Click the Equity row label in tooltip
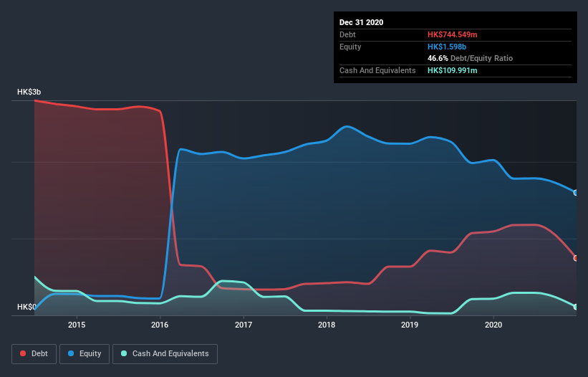 350,47
